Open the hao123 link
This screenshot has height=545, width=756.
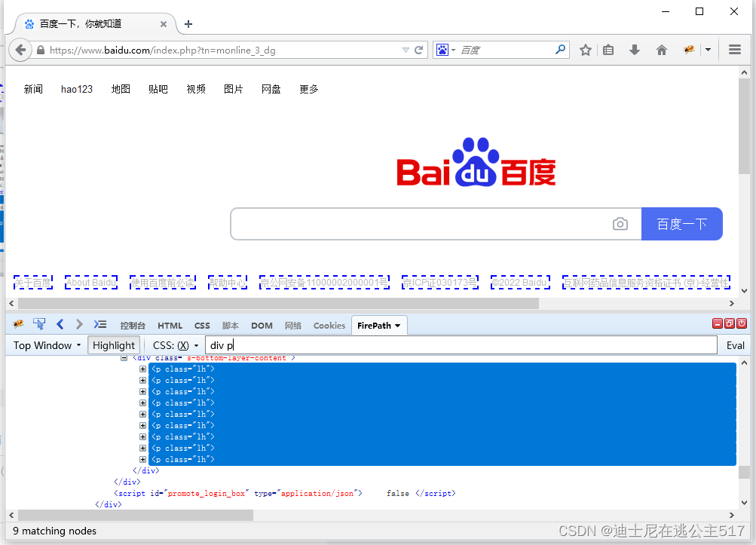(x=77, y=89)
